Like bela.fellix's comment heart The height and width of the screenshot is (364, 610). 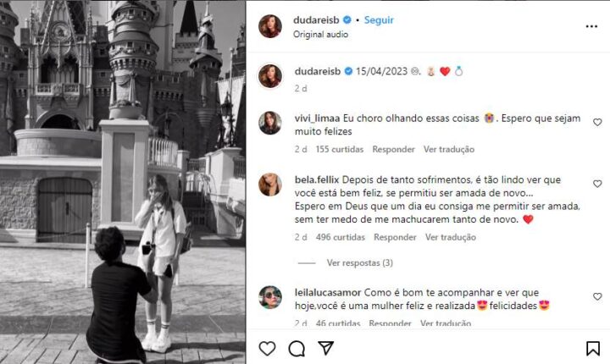tap(597, 184)
